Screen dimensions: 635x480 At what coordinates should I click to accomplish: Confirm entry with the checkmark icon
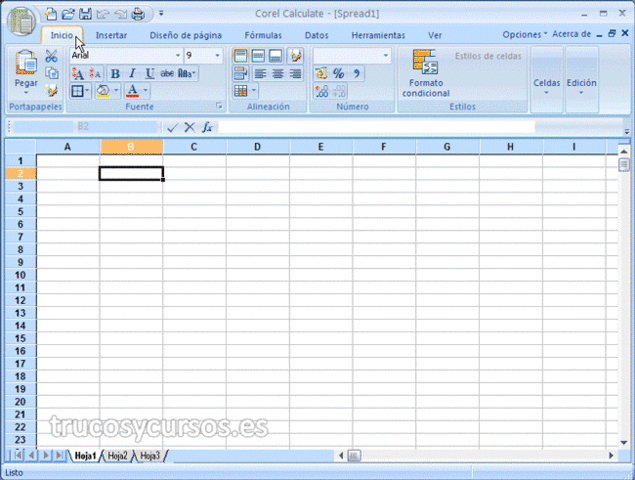tap(173, 128)
